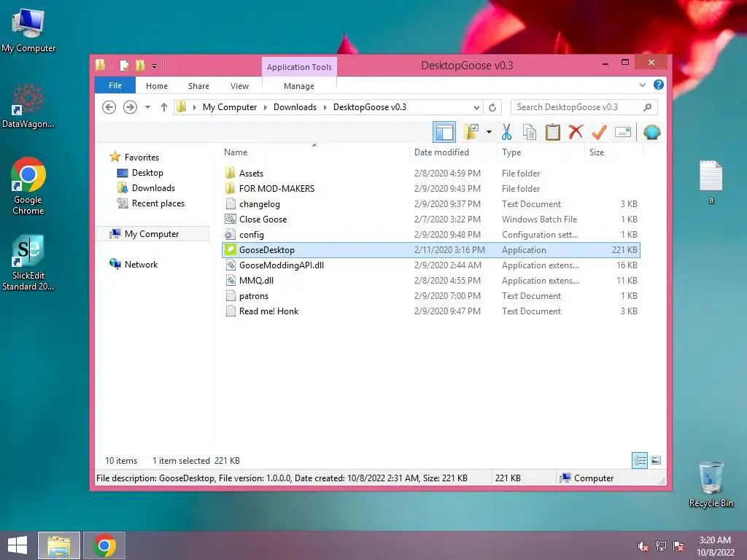Open the dropdown arrow beside folder options
The height and width of the screenshot is (560, 747).
point(489,133)
